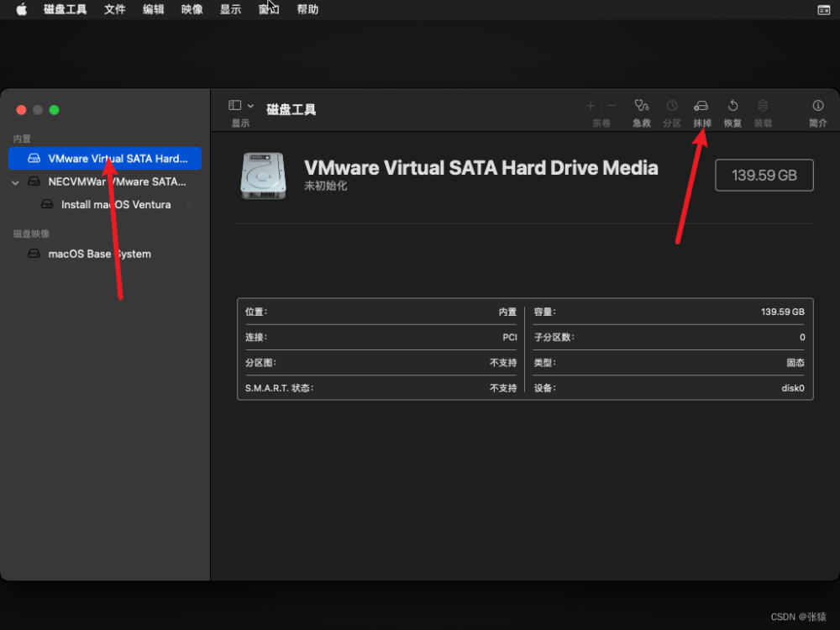
Task: Open the 窗口 menu
Action: click(x=269, y=9)
